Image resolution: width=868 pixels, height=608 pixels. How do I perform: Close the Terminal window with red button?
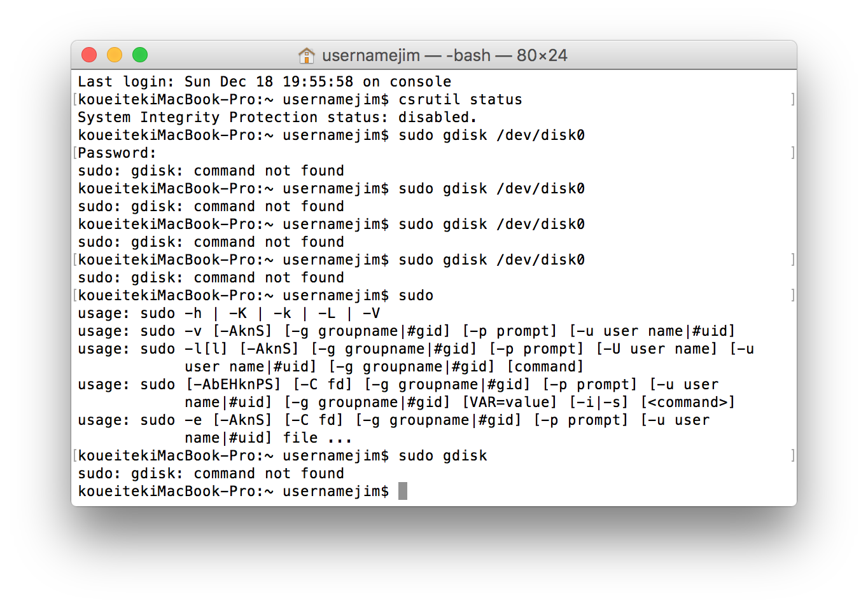point(89,55)
